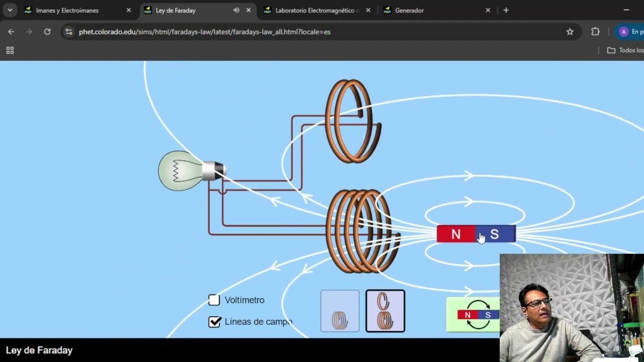Select the single coil option
Screen dimensions: 644x362
pyautogui.click(x=340, y=311)
